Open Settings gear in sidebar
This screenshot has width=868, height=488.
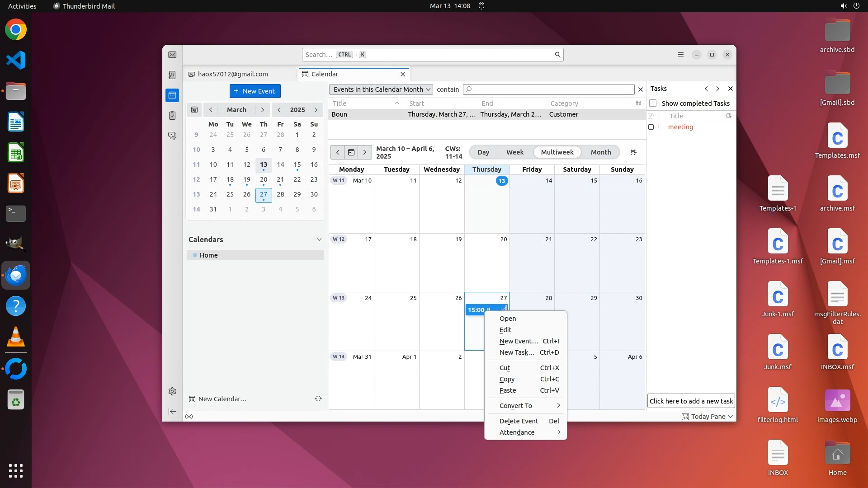pyautogui.click(x=172, y=391)
